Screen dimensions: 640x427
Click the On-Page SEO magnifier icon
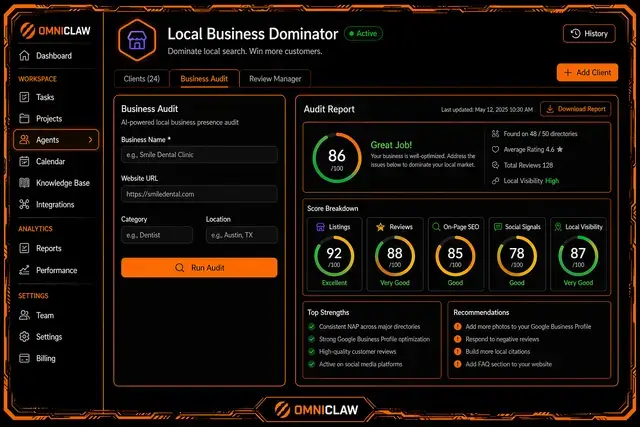tap(436, 227)
